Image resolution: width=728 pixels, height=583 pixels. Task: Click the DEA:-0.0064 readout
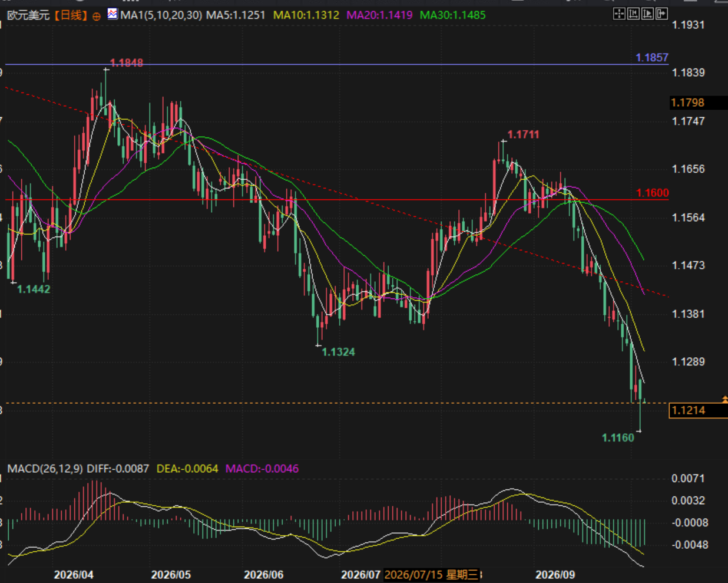tap(187, 469)
